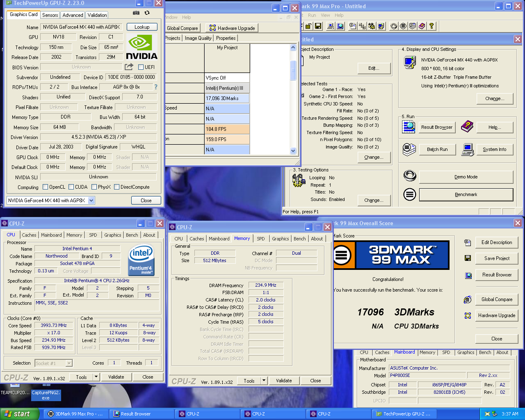Click the Lookup button in GPU-Z
The width and height of the screenshot is (525, 420).
coord(142,27)
